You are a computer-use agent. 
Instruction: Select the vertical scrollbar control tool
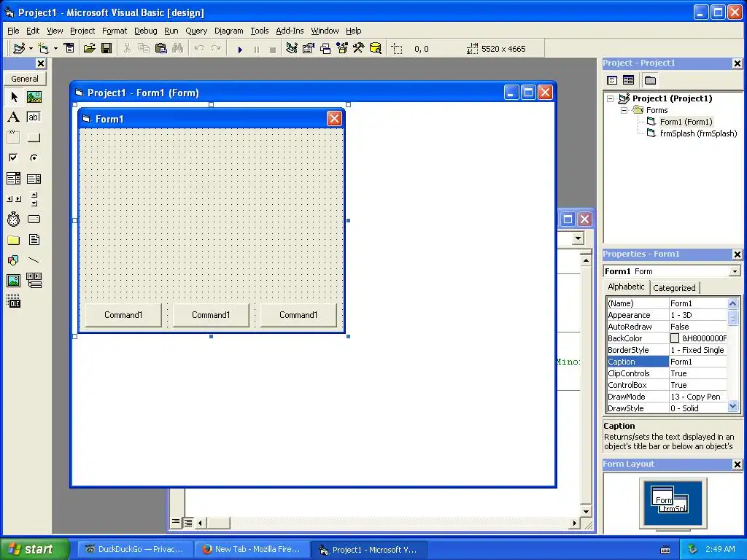click(34, 199)
